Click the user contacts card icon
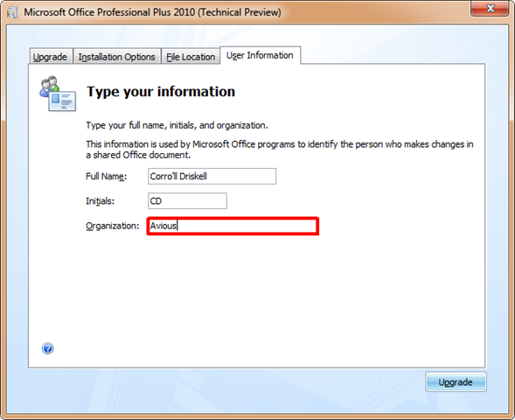The image size is (515, 420). 58,94
